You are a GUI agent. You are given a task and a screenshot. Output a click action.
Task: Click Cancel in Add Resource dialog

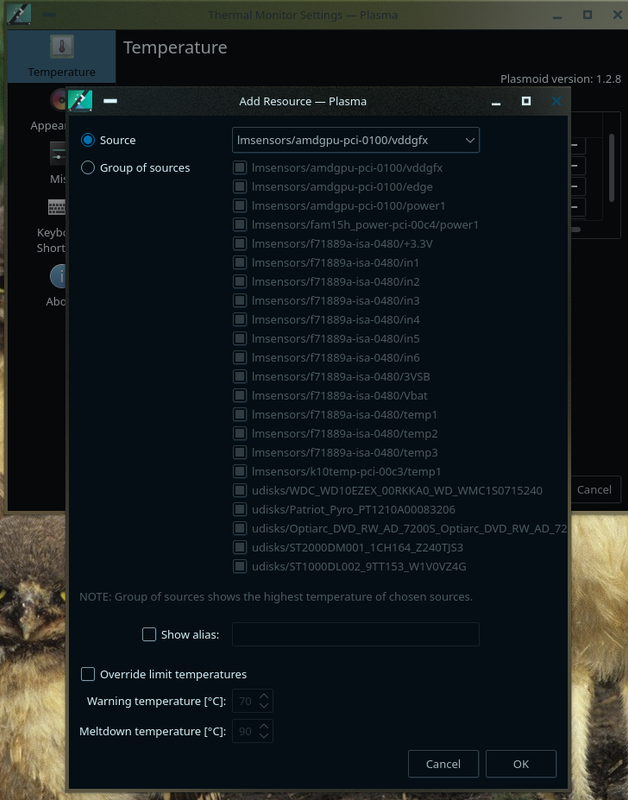point(443,764)
